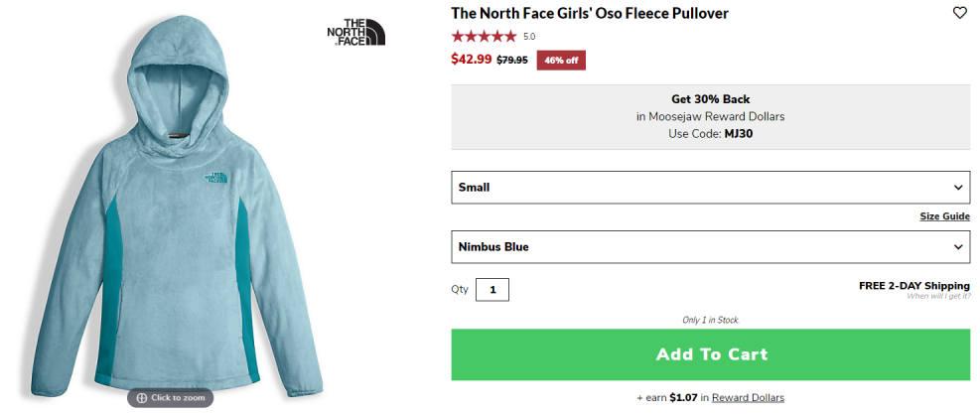
Task: Expand the Nimbus Blue color dropdown
Action: (x=710, y=246)
